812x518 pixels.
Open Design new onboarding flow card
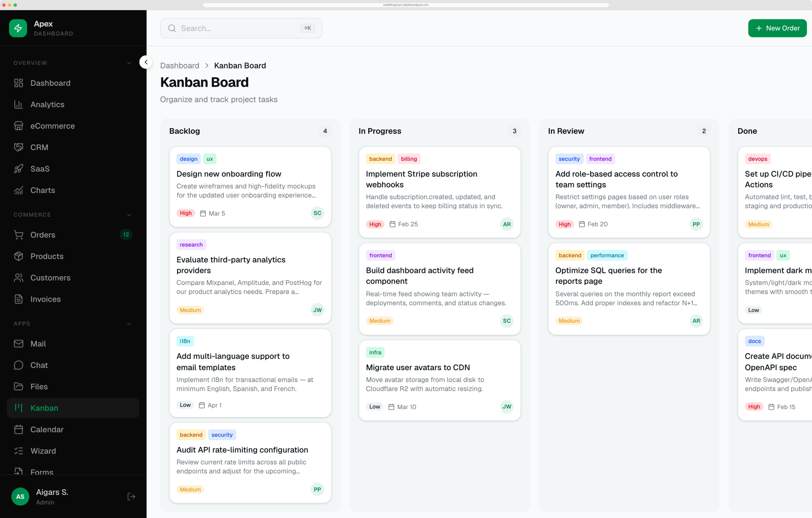pyautogui.click(x=250, y=187)
